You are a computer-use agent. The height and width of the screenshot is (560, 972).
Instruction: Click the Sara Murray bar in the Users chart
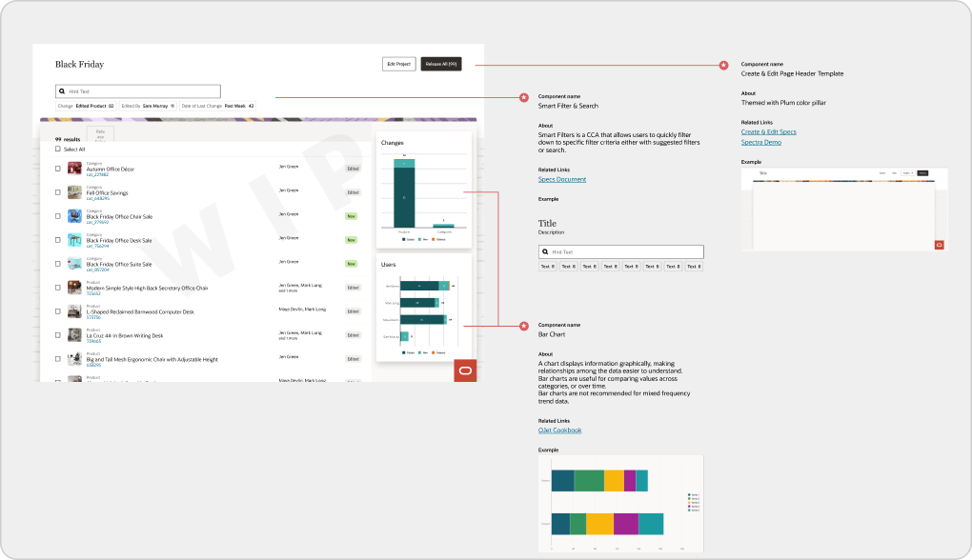pos(404,336)
